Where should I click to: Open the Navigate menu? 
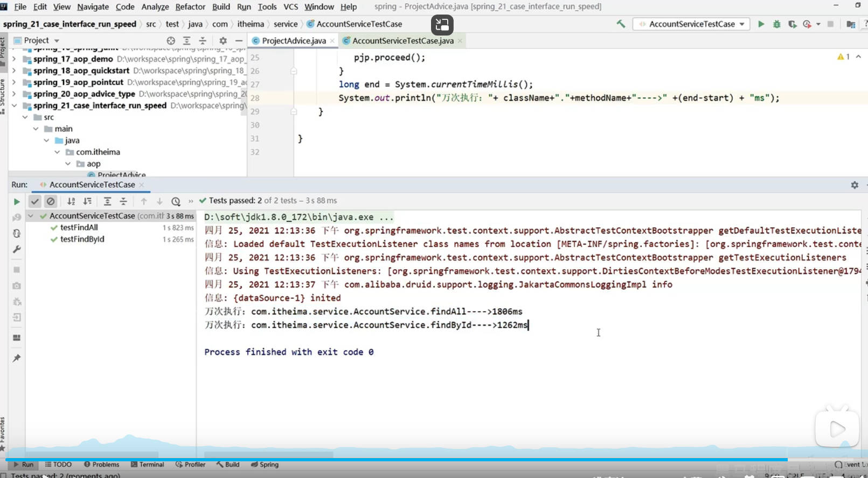pyautogui.click(x=93, y=7)
